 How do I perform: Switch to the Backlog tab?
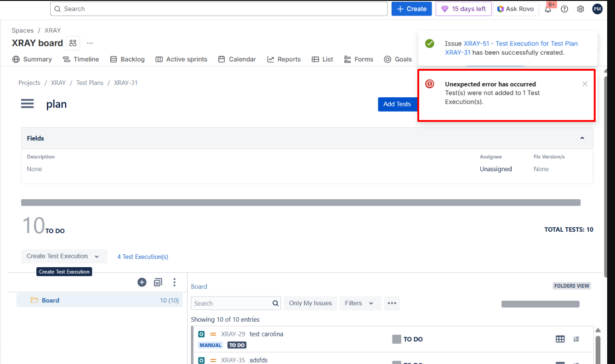127,59
